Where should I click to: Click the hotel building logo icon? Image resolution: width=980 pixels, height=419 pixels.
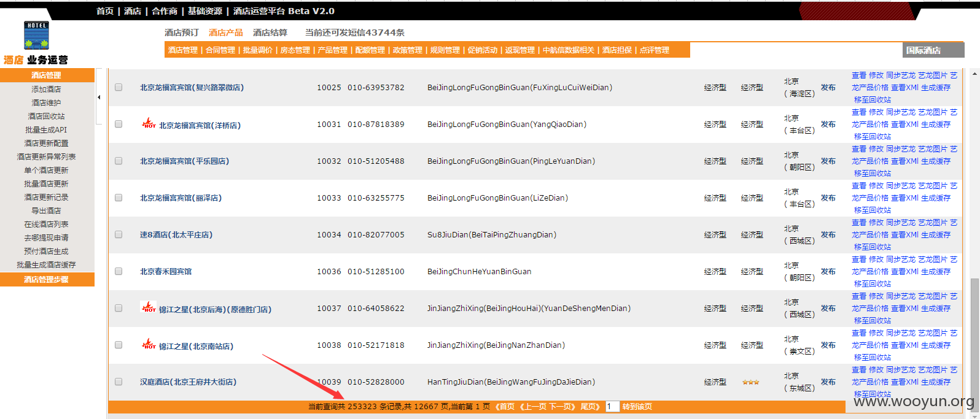[36, 35]
